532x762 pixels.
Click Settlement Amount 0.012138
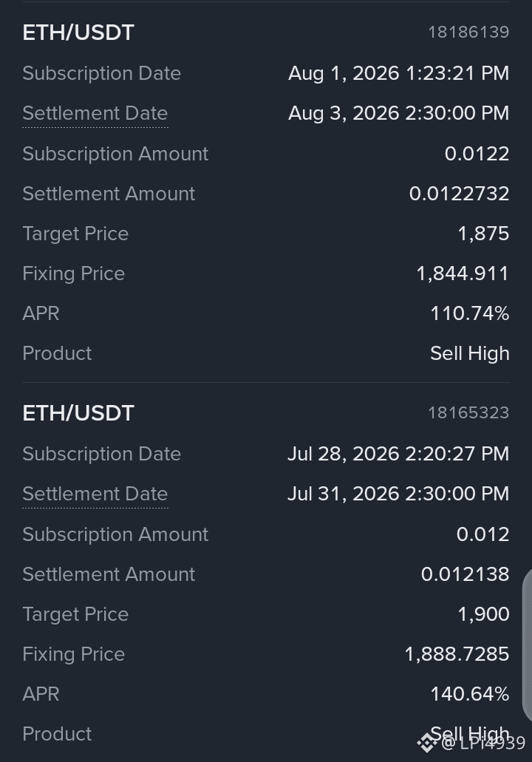465,574
